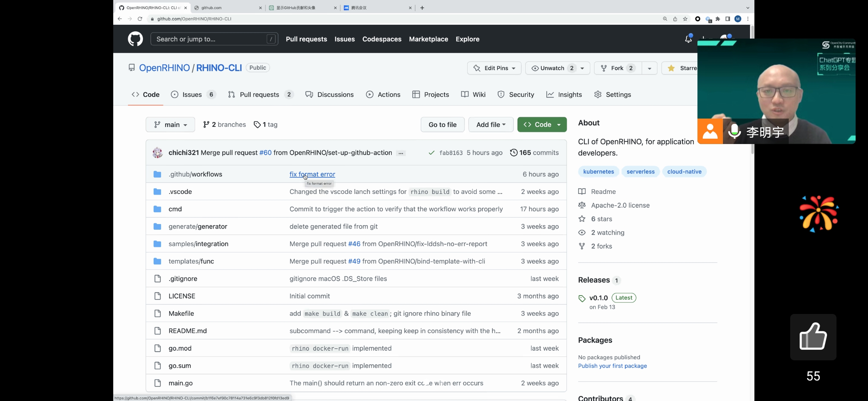Click the v0.1.0 release tag icon
Screen dimensions: 868x401
[x=582, y=298]
